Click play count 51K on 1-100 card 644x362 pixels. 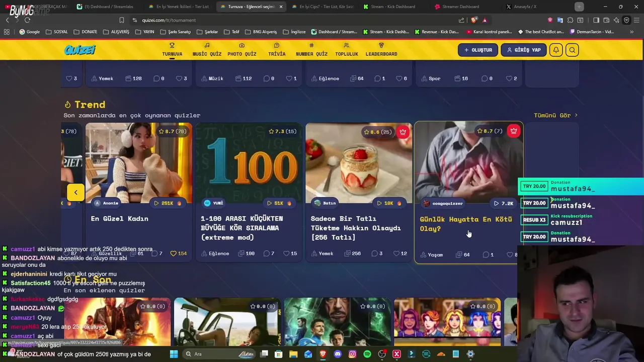(279, 203)
